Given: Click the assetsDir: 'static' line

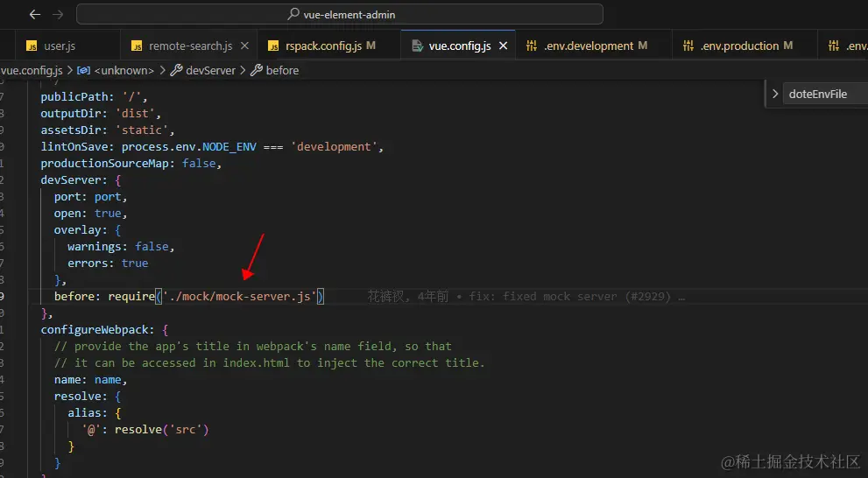Looking at the screenshot, I should coord(108,130).
